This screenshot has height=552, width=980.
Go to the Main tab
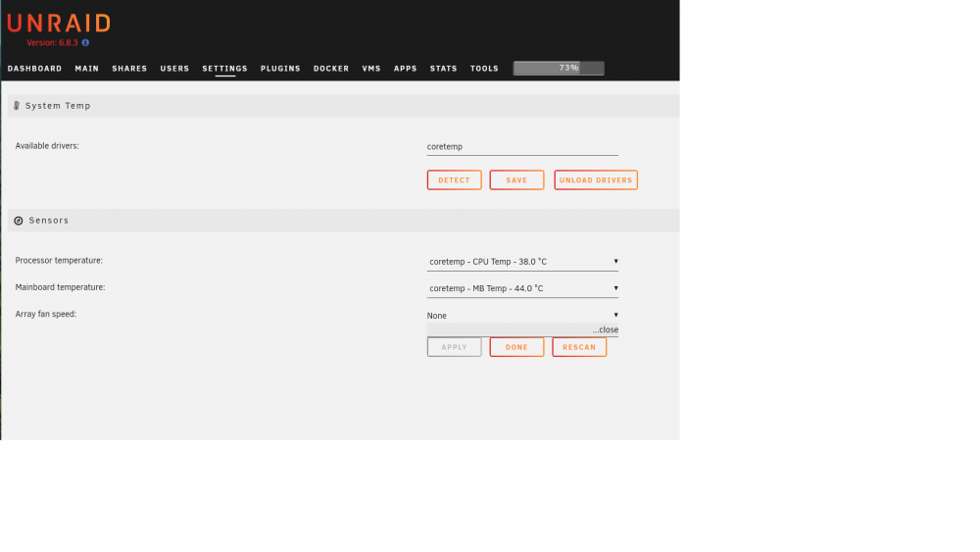coord(87,68)
